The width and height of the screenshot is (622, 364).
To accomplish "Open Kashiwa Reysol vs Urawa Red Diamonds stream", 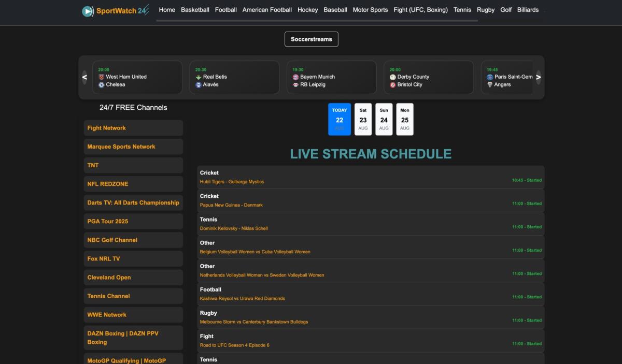I will pyautogui.click(x=243, y=298).
